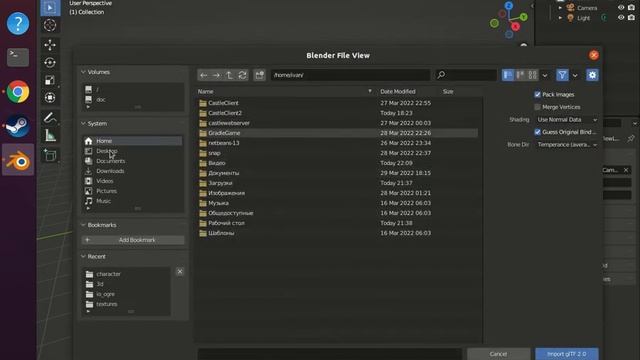Select Downloads in System list
The width and height of the screenshot is (640, 360).
[132, 171]
